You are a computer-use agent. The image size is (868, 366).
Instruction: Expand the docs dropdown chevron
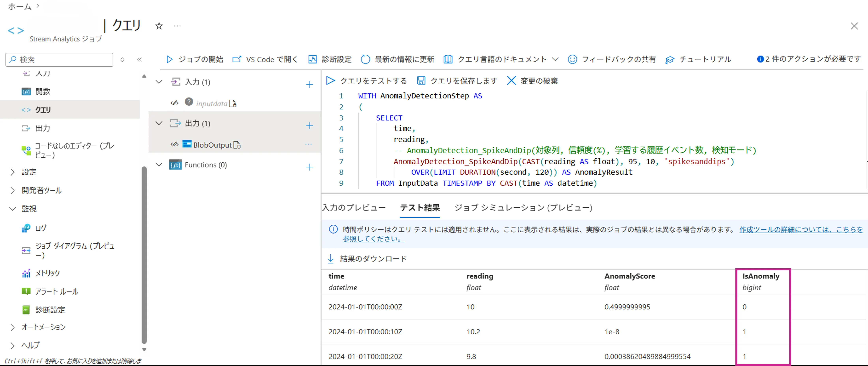pos(555,60)
